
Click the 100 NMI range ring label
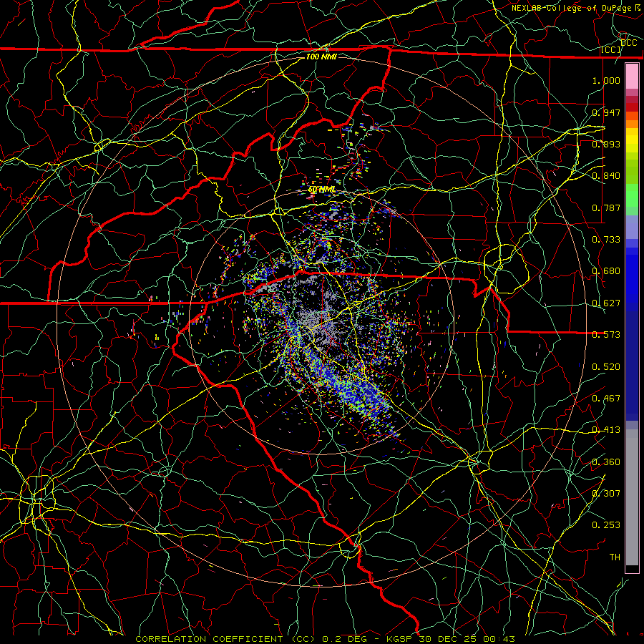point(321,57)
